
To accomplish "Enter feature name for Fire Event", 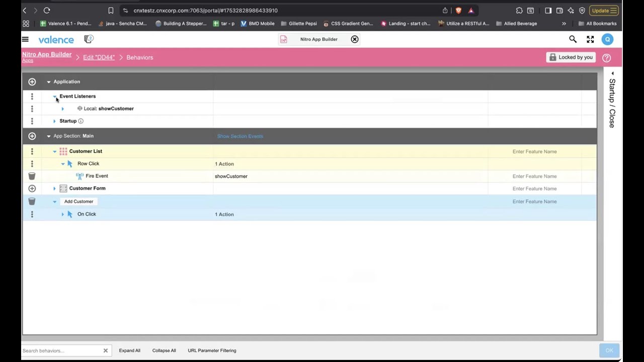I will [534, 176].
